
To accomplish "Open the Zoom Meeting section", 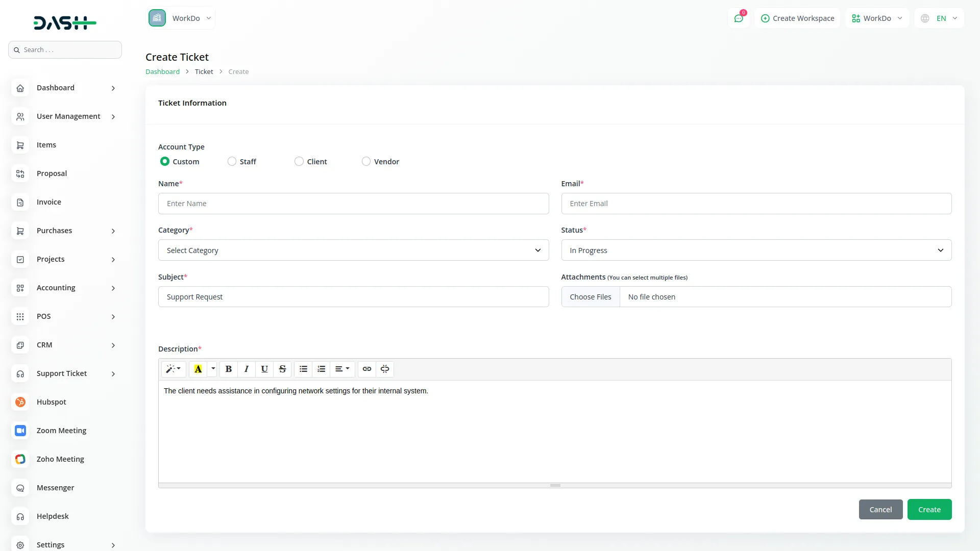I will pos(61,430).
